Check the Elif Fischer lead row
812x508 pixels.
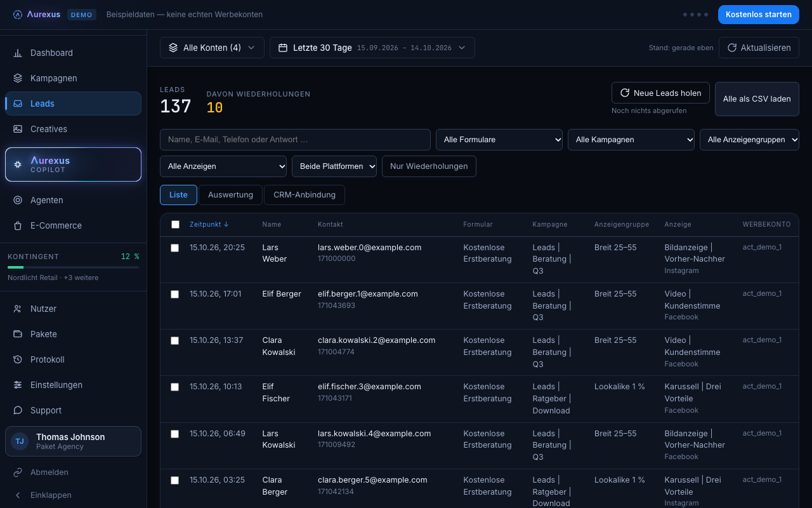[174, 387]
